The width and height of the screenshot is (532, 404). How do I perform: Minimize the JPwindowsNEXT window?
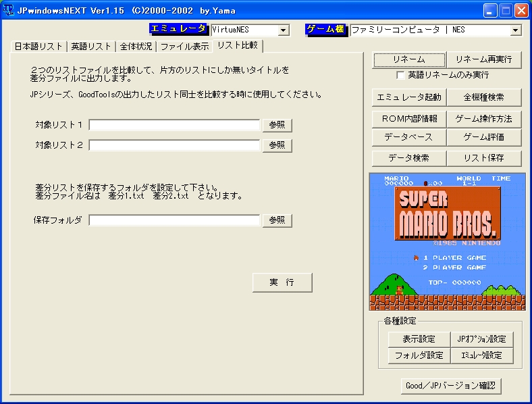pos(489,11)
